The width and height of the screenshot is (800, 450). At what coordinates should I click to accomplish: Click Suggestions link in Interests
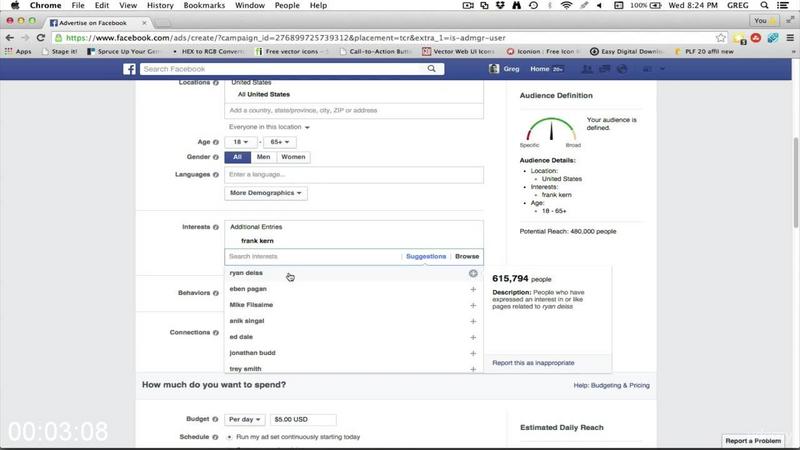pyautogui.click(x=426, y=257)
